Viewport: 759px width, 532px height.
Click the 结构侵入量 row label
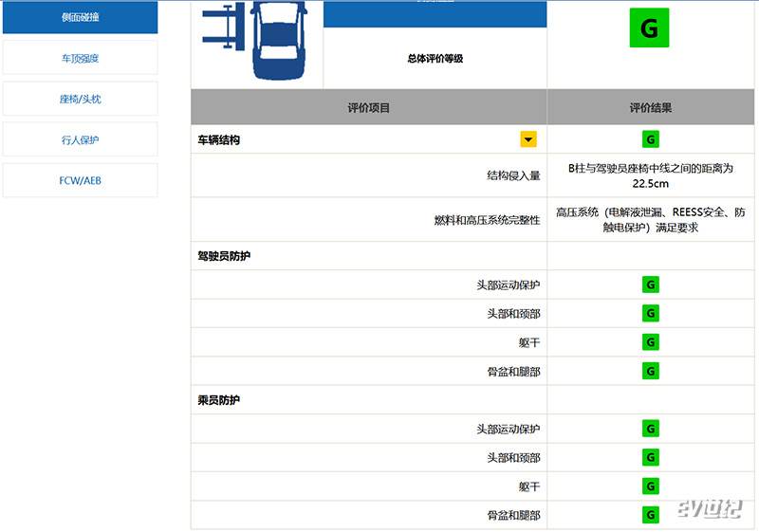pos(513,175)
